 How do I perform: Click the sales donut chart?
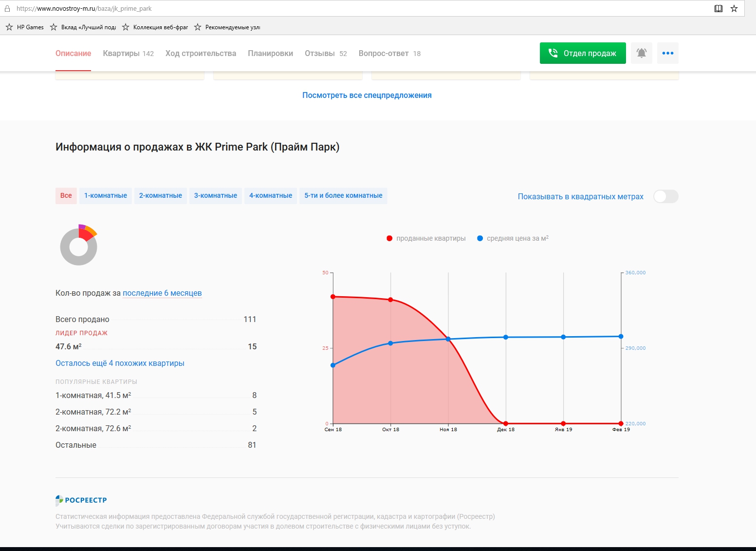tap(79, 245)
